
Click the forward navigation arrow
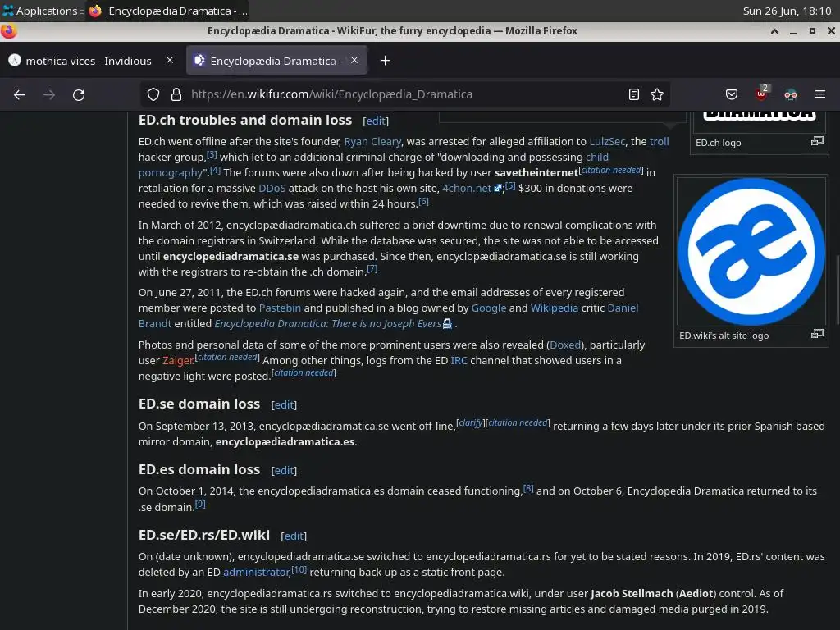pyautogui.click(x=49, y=95)
